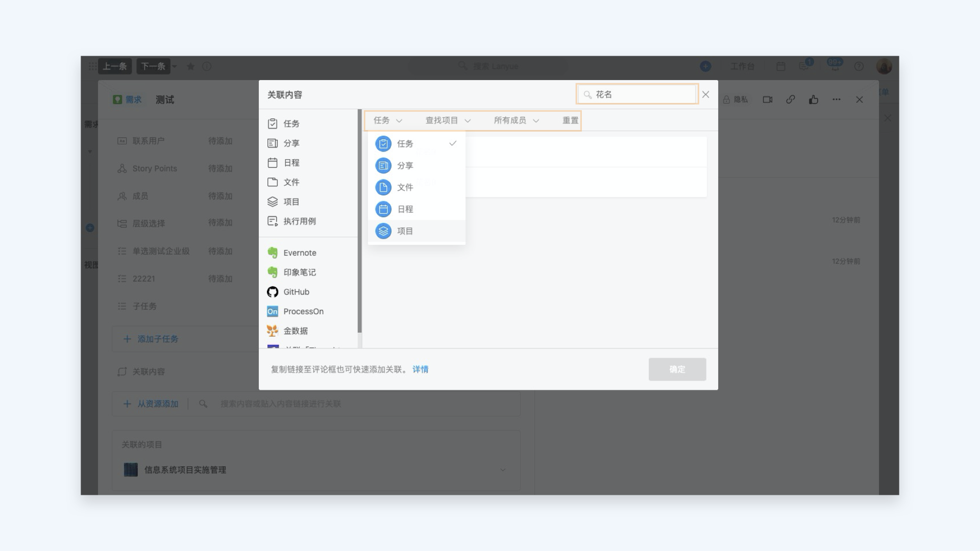Select 分享 in the left category list
This screenshot has height=551, width=980.
point(308,143)
